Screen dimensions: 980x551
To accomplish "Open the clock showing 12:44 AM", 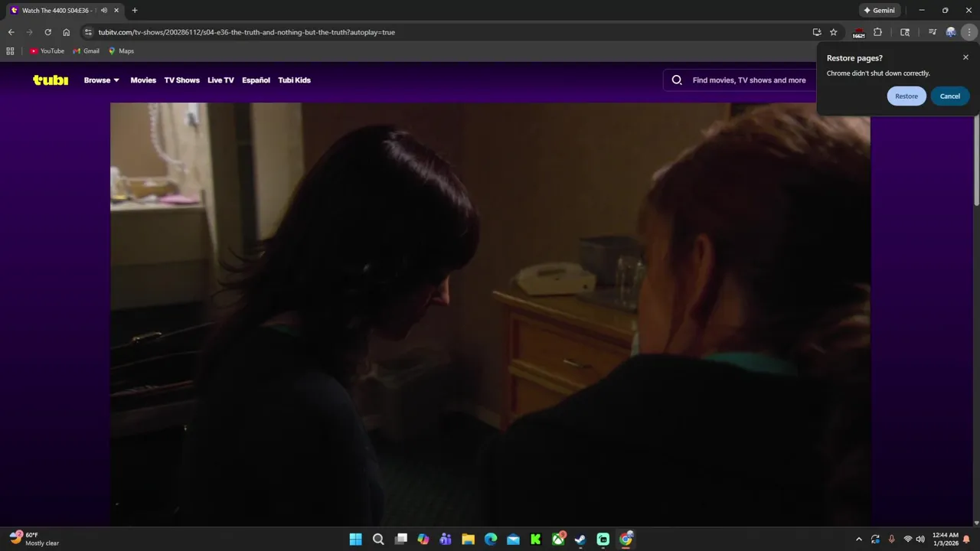I will pos(946,539).
